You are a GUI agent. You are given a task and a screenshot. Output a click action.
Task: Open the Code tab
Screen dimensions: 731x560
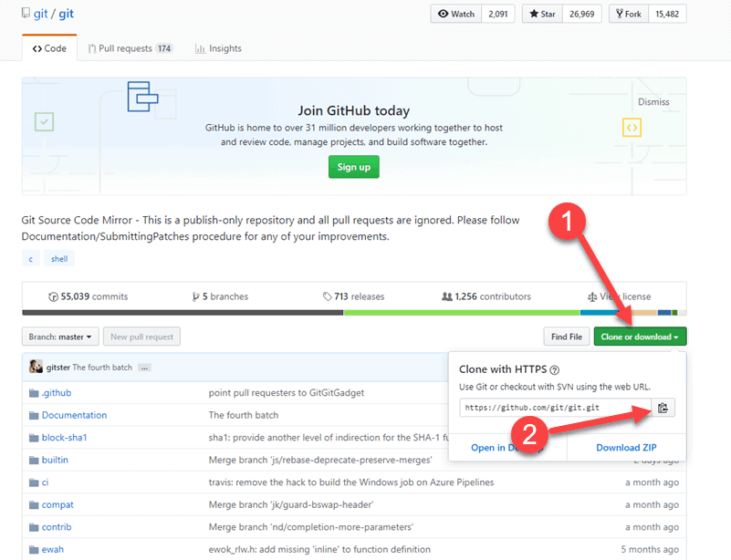coord(49,48)
